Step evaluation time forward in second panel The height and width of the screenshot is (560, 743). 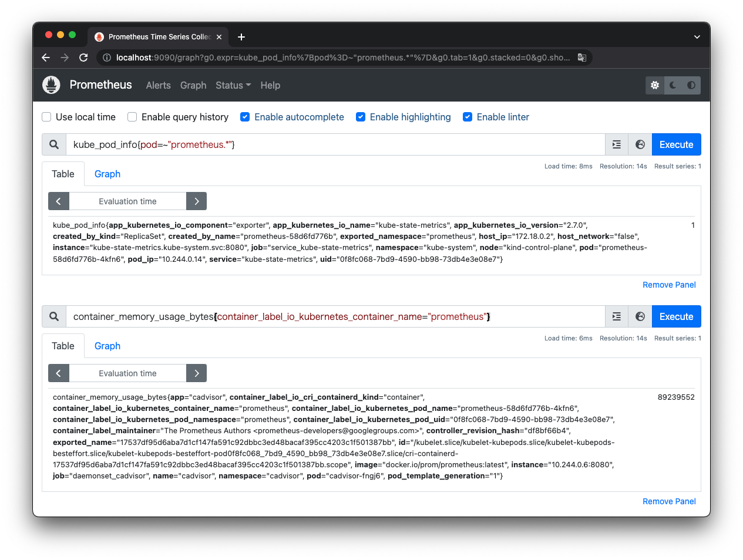(196, 373)
